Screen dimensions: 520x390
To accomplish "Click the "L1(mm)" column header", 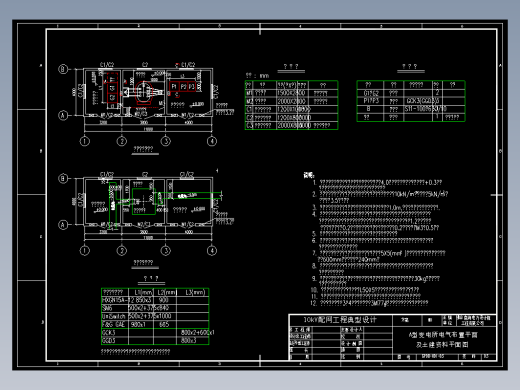I will 144,292.
